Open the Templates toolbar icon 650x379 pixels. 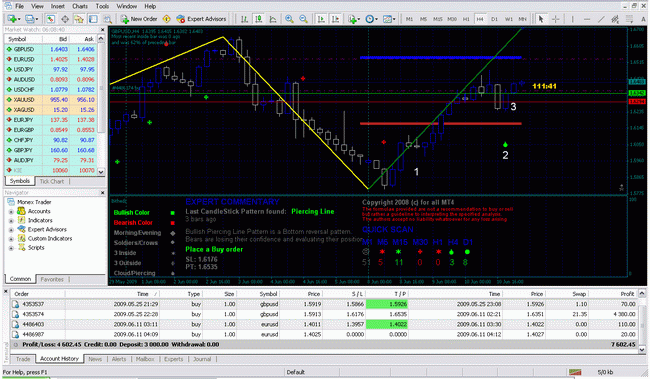click(x=387, y=19)
